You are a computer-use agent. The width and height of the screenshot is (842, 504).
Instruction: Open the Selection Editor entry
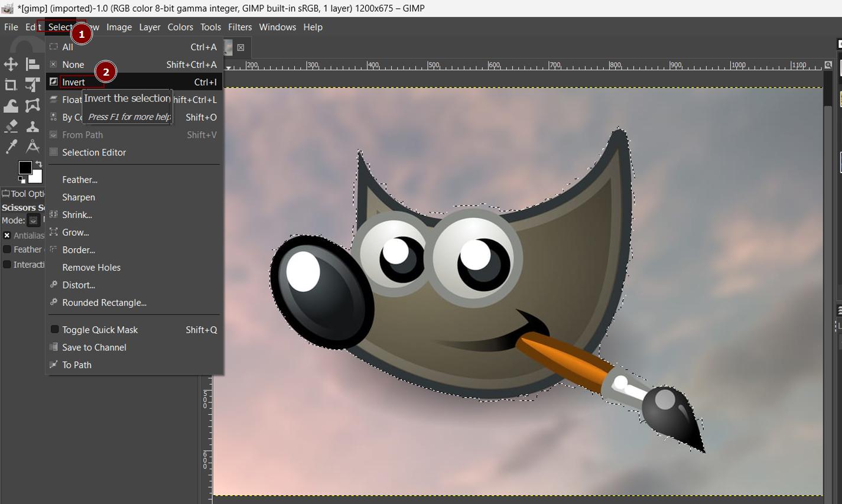[x=134, y=152]
